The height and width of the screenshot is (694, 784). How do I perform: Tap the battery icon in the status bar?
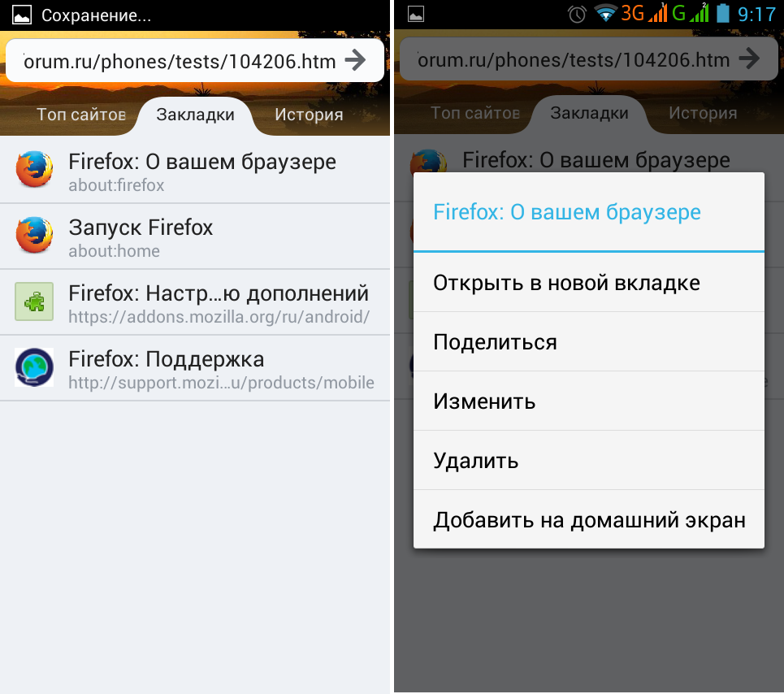pyautogui.click(x=722, y=14)
